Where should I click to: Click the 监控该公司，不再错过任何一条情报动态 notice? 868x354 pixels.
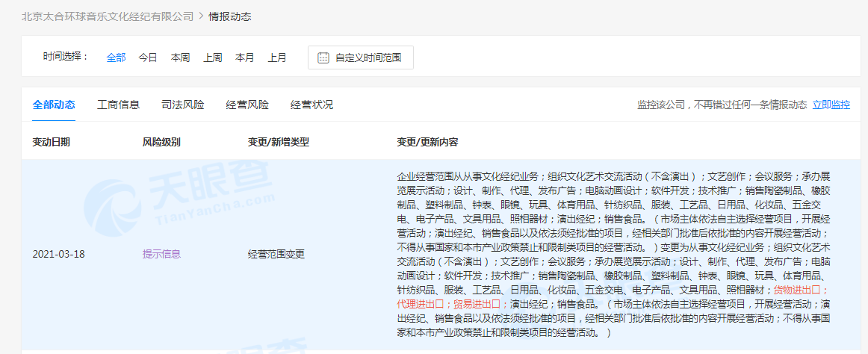[x=722, y=105]
